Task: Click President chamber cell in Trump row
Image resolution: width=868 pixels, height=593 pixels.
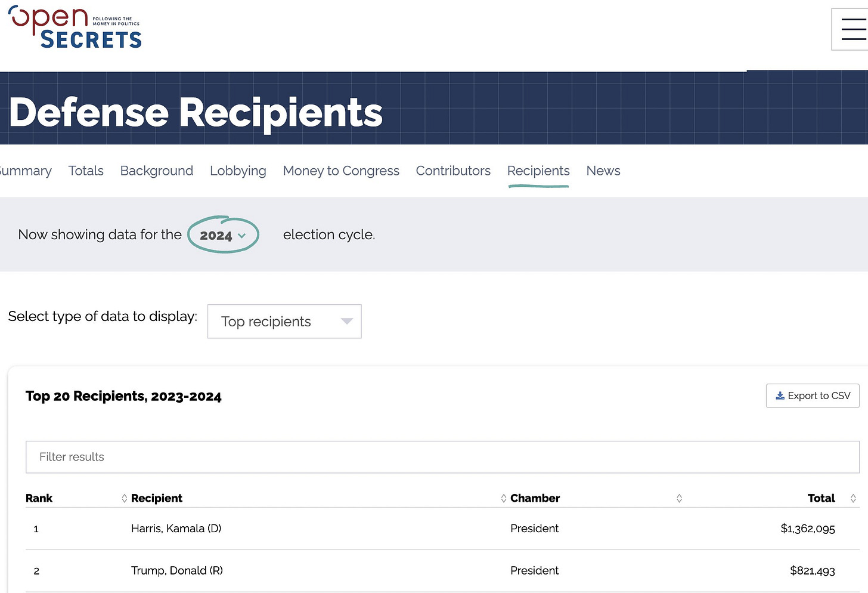Action: 534,571
